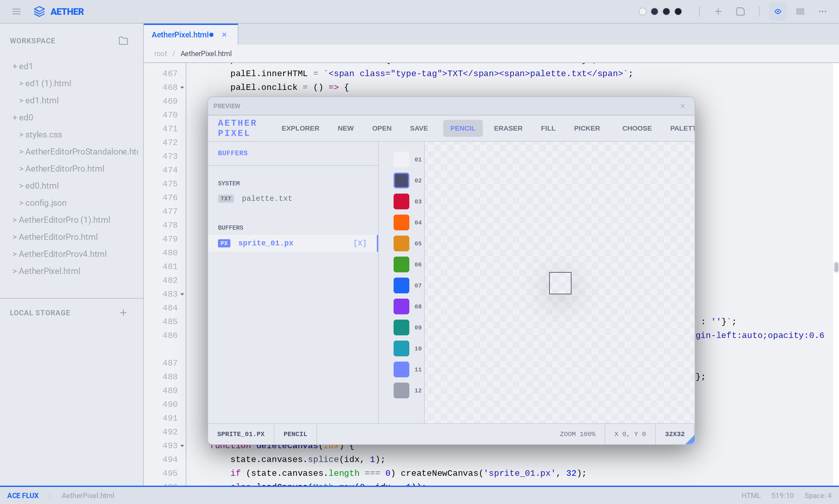
Task: Click the lines panel icon in header
Action: [x=800, y=11]
